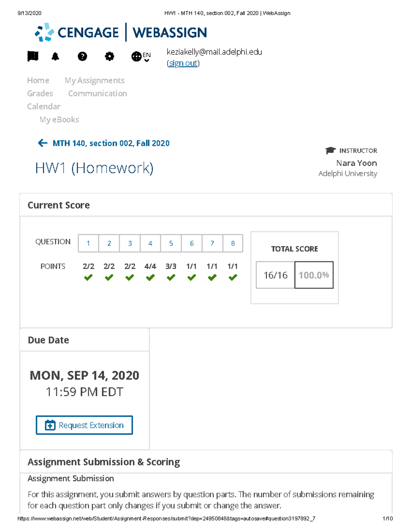
Task: Go to the Grades menu item
Action: point(40,93)
